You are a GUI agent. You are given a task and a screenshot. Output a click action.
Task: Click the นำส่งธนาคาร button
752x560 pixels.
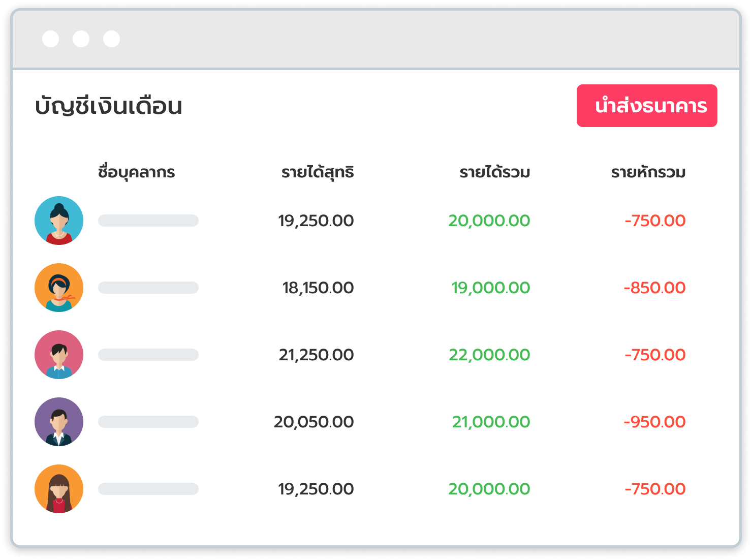pos(647,106)
